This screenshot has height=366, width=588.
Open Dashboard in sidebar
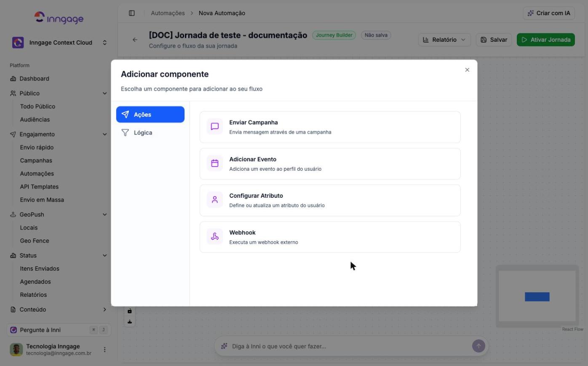(34, 78)
